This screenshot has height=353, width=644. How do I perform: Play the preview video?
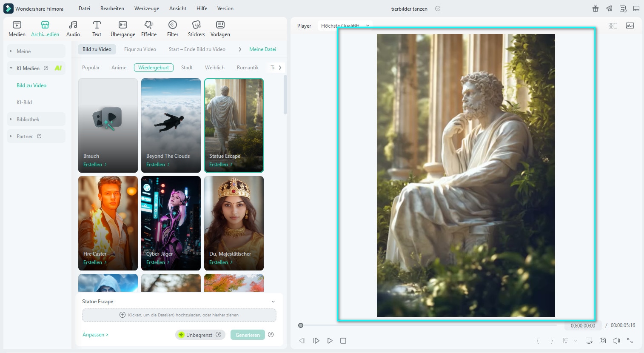(330, 341)
